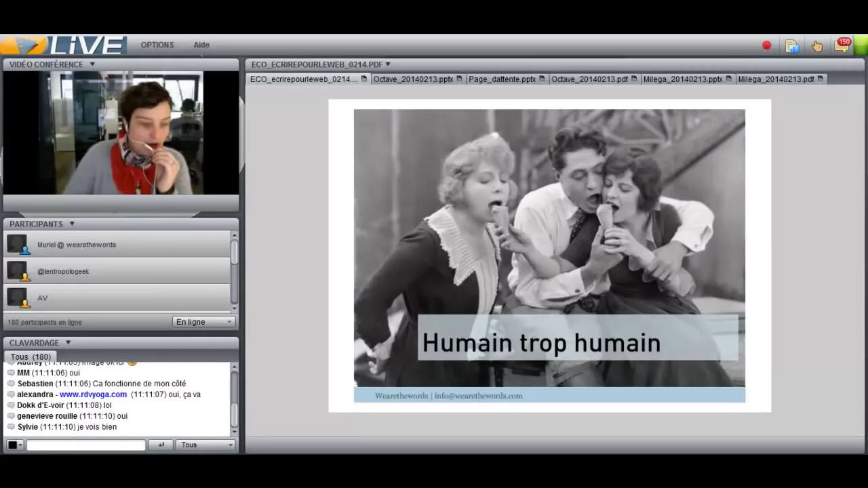This screenshot has height=488, width=868.
Task: Open the chat text color picker
Action: point(14,445)
